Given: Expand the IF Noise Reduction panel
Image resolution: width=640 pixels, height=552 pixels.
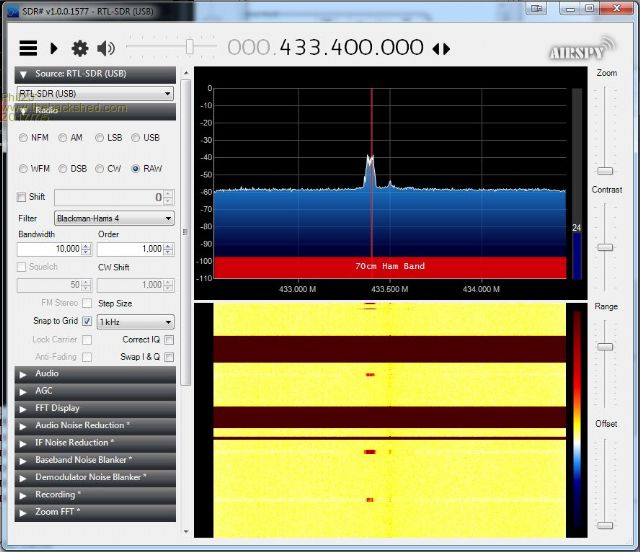Looking at the screenshot, I should point(95,443).
